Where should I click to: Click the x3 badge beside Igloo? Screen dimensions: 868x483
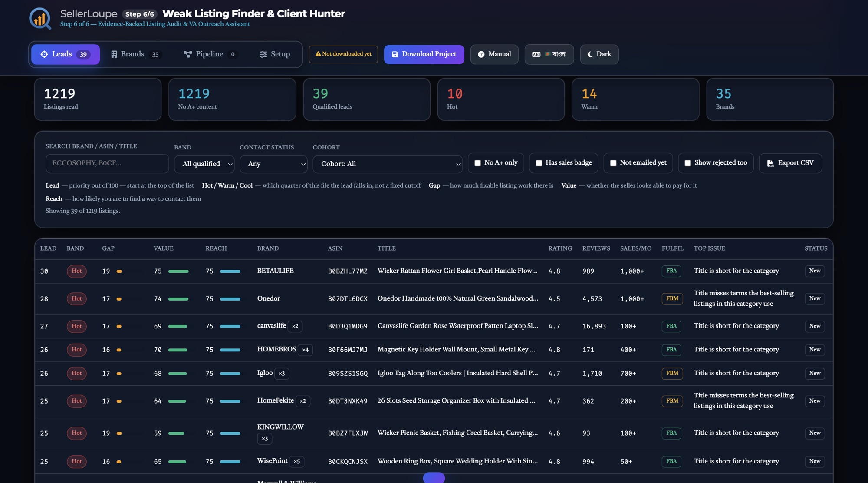pyautogui.click(x=282, y=374)
